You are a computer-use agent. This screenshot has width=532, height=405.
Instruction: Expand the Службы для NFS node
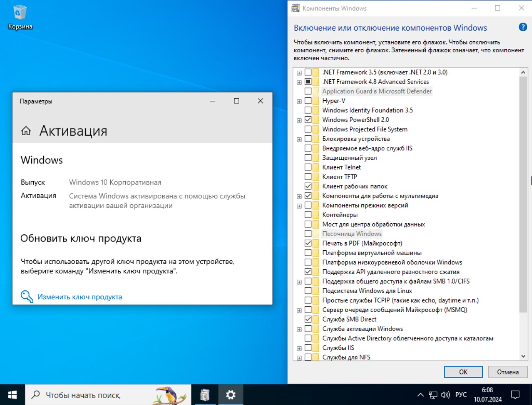299,358
